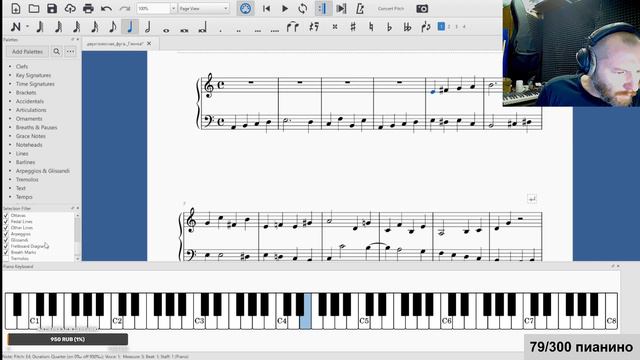Open a score file from disk
The height and width of the screenshot is (360, 640).
pos(34,9)
